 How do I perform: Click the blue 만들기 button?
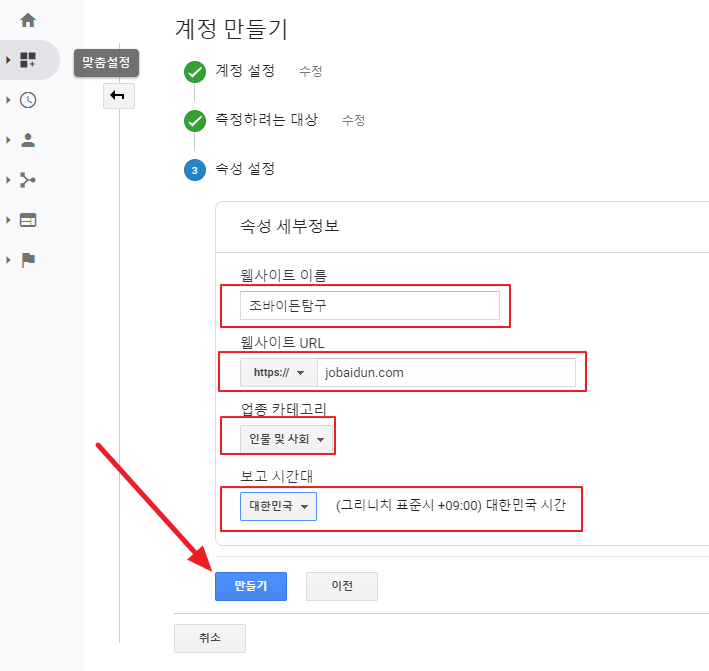(251, 586)
